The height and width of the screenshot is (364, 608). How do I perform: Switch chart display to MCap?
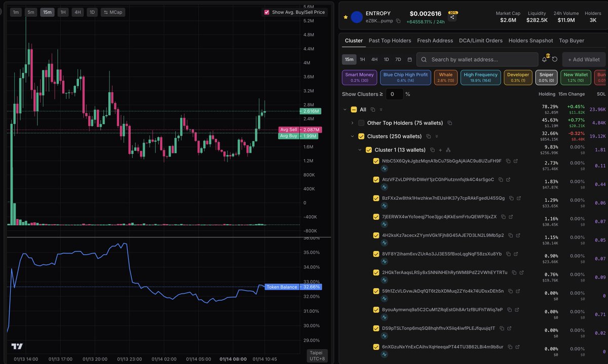coord(112,12)
